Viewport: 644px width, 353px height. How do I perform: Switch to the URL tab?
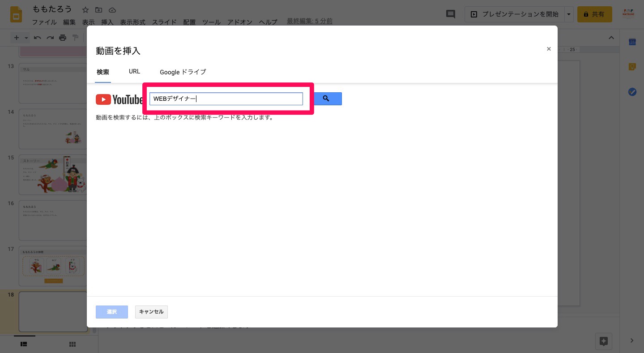(134, 71)
